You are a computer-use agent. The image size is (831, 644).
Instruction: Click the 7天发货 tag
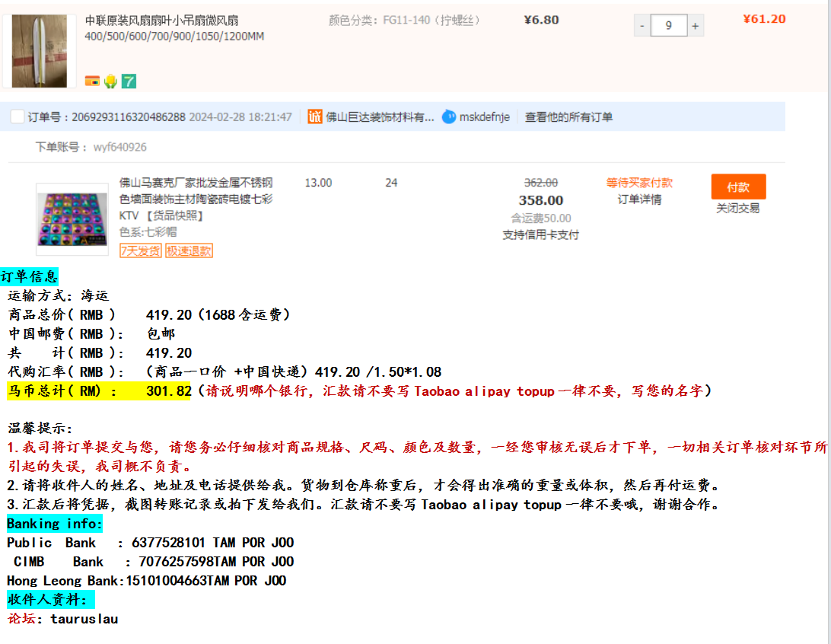click(x=141, y=250)
